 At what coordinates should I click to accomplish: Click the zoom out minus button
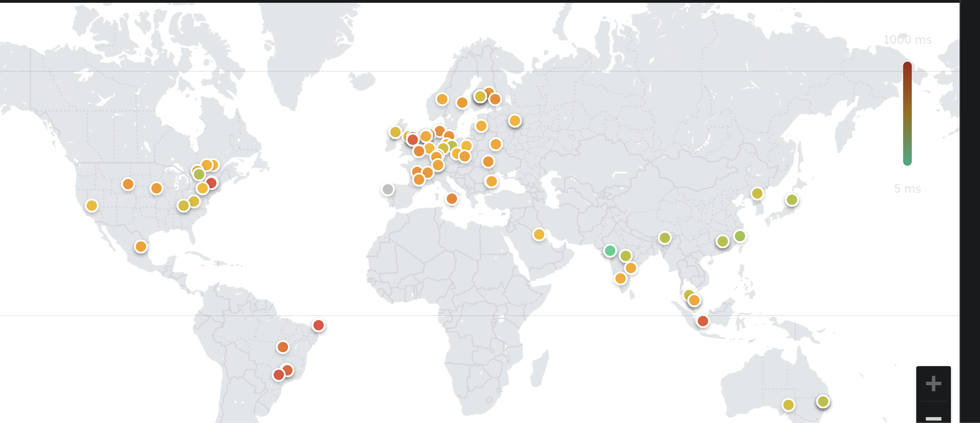click(933, 418)
